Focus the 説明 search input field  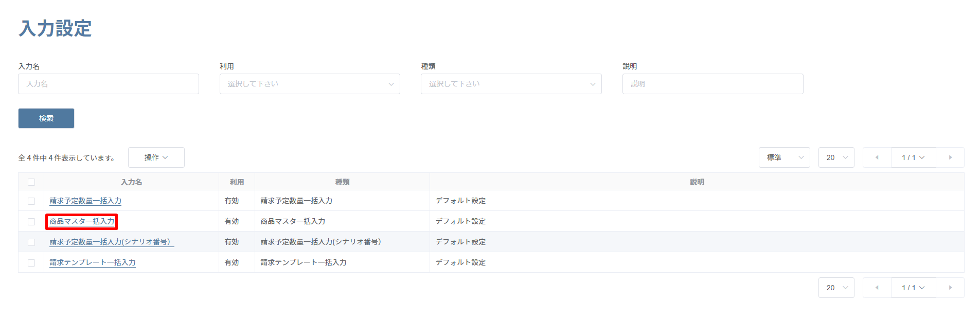(x=712, y=84)
